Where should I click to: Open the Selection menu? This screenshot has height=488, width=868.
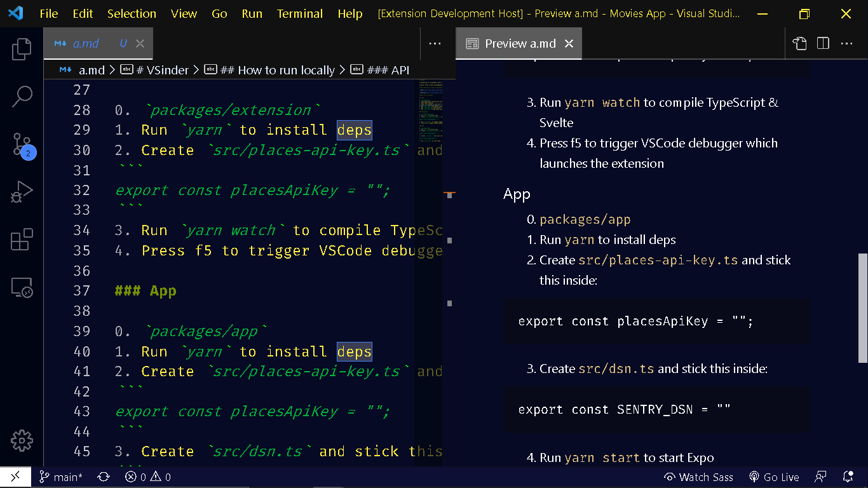click(x=132, y=13)
